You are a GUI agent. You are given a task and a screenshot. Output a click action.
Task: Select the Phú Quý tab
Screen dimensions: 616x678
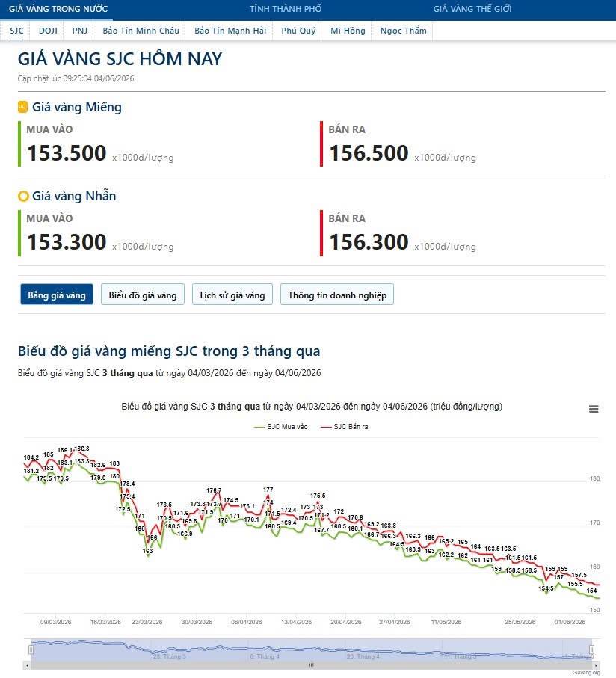pos(298,31)
